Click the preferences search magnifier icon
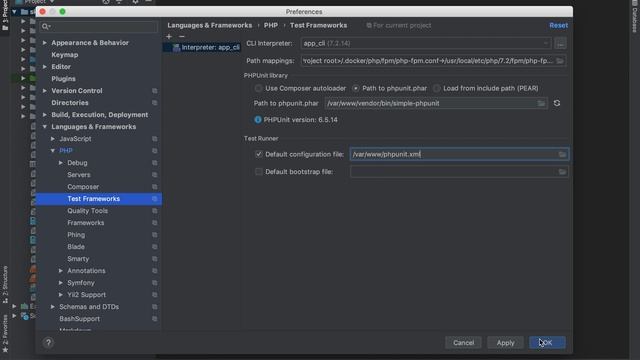This screenshot has height=360, width=640. (x=46, y=27)
